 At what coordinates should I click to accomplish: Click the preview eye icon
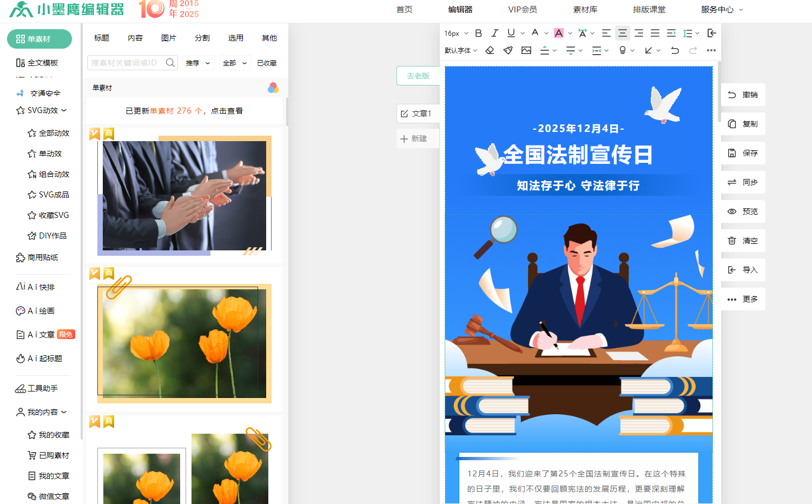(x=732, y=211)
